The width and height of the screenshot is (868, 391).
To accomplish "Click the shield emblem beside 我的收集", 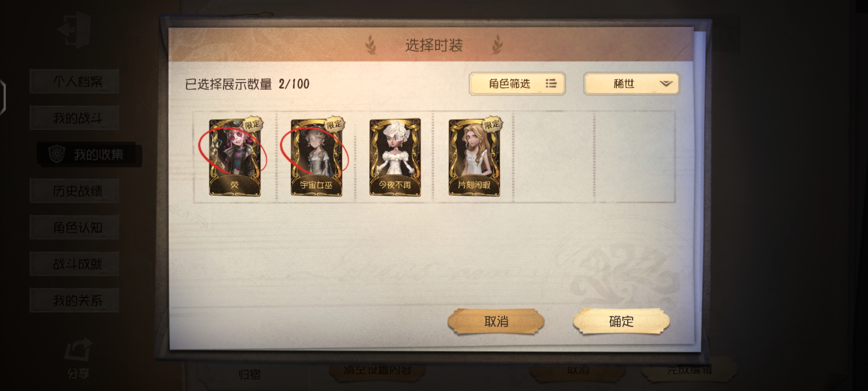I will [57, 154].
